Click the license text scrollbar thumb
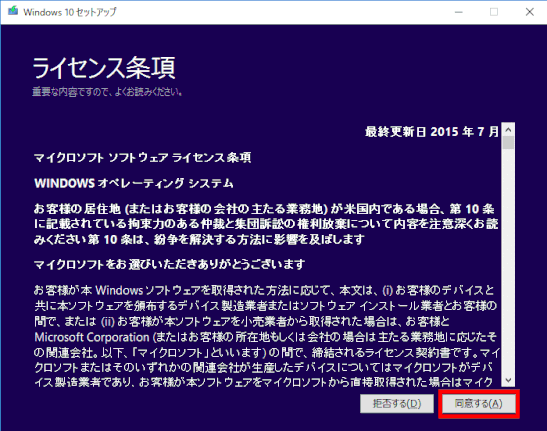 click(x=508, y=143)
